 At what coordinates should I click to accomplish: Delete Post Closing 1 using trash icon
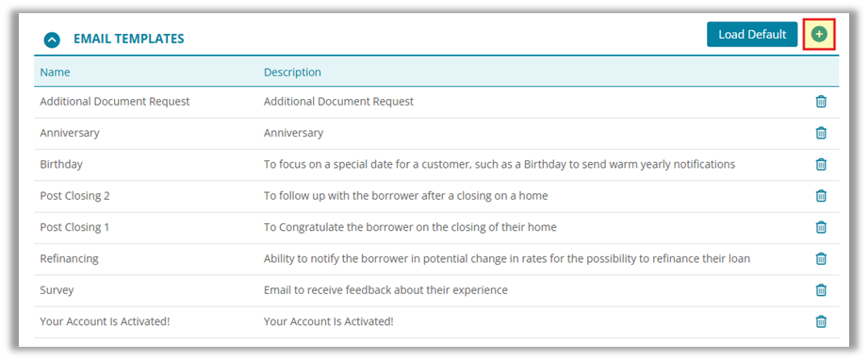[x=821, y=227]
